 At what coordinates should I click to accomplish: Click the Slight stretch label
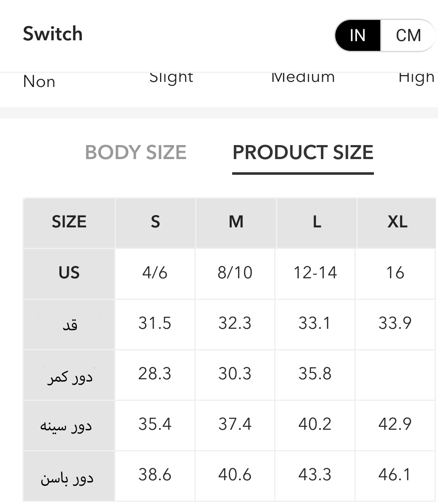pyautogui.click(x=171, y=78)
